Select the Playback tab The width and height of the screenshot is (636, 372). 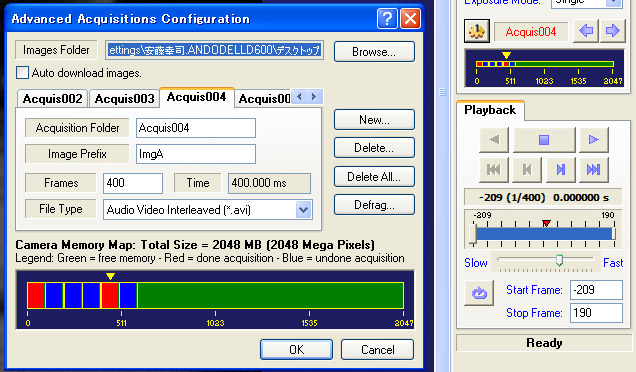490,110
